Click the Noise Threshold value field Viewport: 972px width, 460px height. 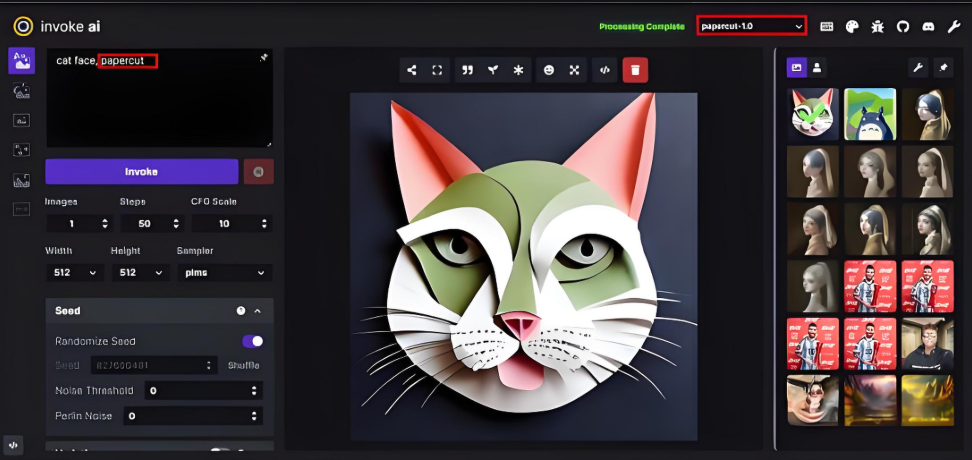click(x=203, y=391)
